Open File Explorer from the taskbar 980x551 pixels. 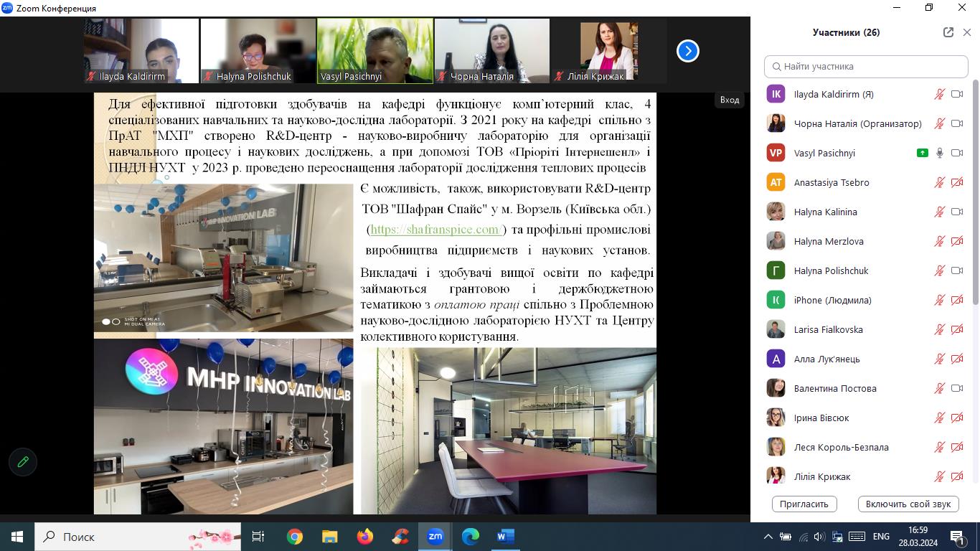329,536
